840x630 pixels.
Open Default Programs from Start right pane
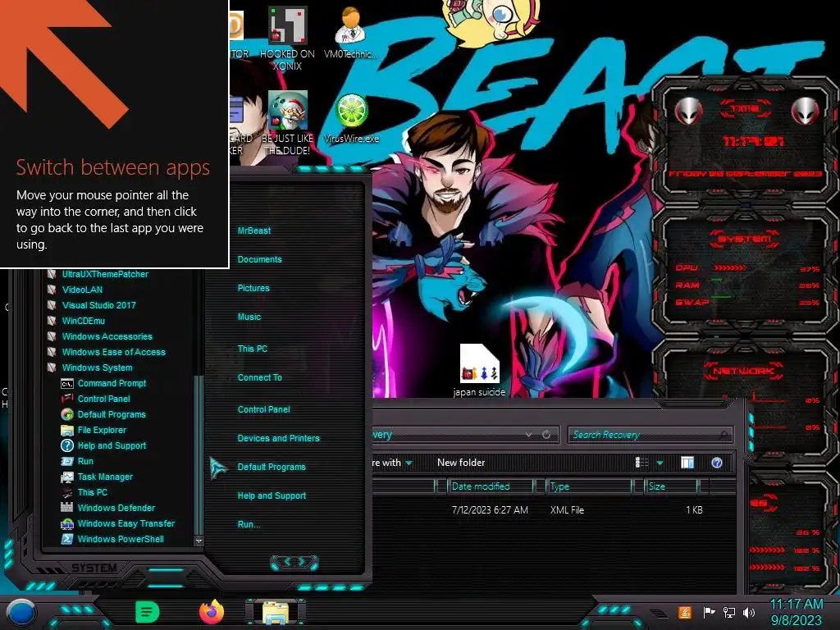tap(271, 467)
